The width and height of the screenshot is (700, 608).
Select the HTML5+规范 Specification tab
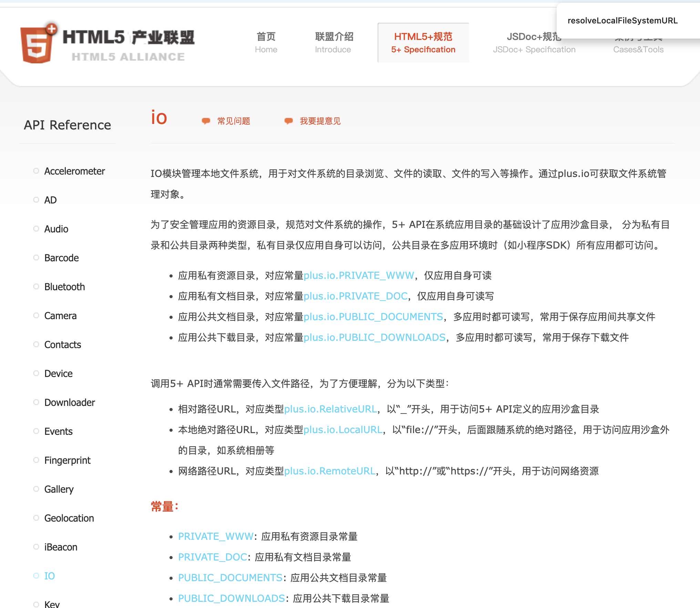[x=423, y=43]
